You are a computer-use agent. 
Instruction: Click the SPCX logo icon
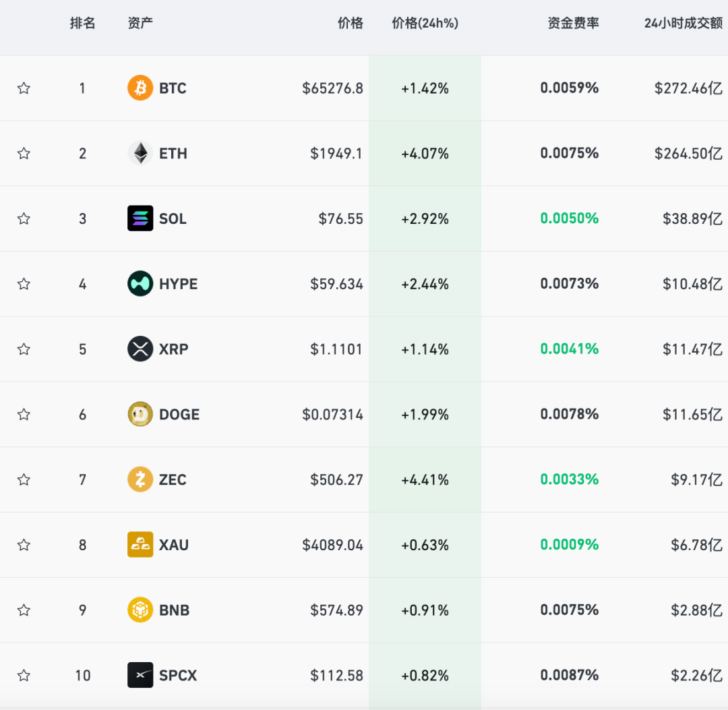[140, 675]
